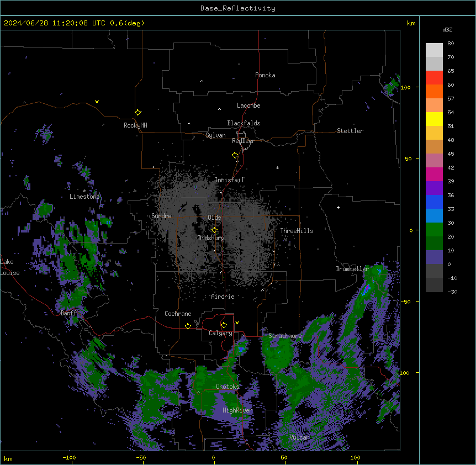Click the Strathmore town label
The height and width of the screenshot is (465, 476).
tap(285, 336)
